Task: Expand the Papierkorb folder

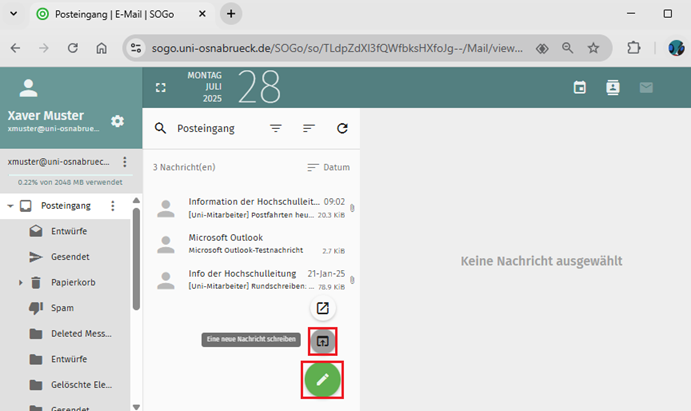Action: tap(20, 282)
